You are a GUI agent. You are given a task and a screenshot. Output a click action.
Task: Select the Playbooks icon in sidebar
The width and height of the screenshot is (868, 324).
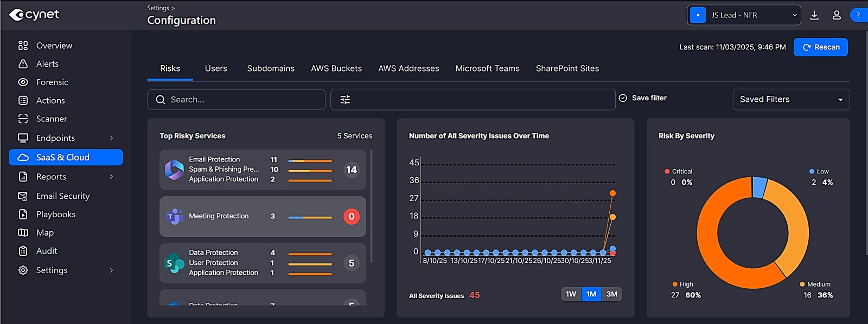23,215
